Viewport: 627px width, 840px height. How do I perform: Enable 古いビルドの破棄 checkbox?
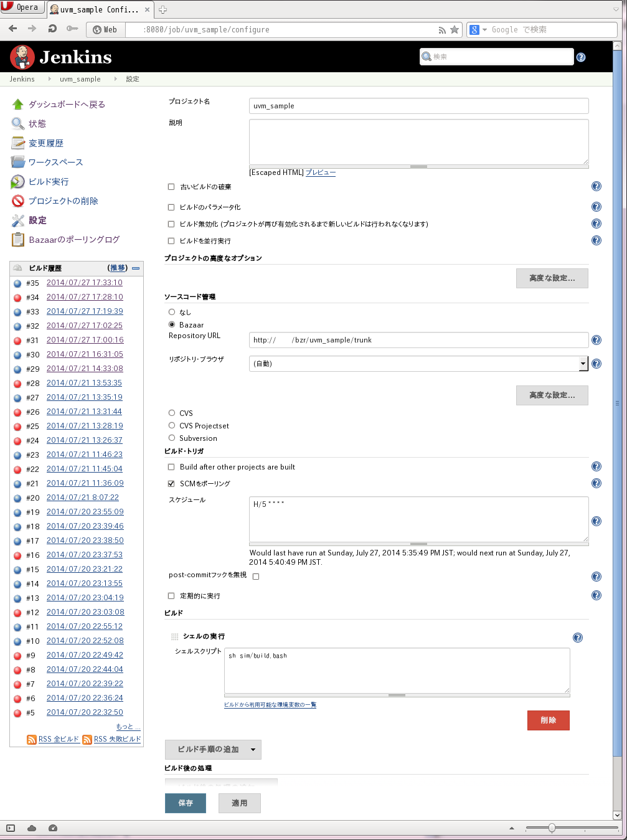(171, 187)
